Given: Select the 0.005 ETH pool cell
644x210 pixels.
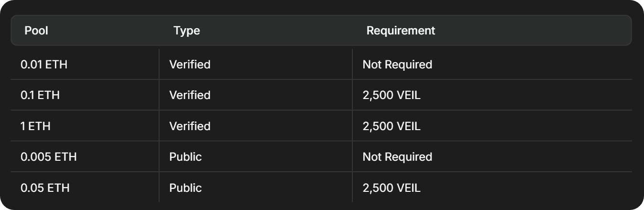Looking at the screenshot, I should 49,157.
